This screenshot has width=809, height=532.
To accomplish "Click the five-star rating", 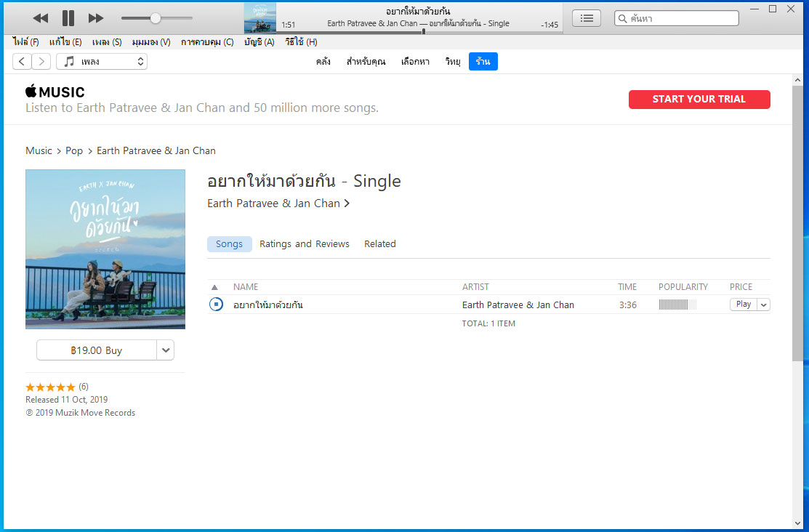I will click(50, 387).
